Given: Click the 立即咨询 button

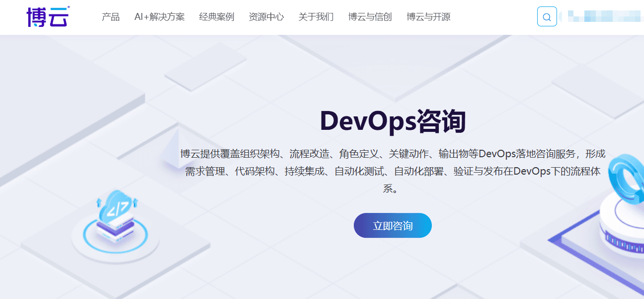Looking at the screenshot, I should tap(393, 225).
